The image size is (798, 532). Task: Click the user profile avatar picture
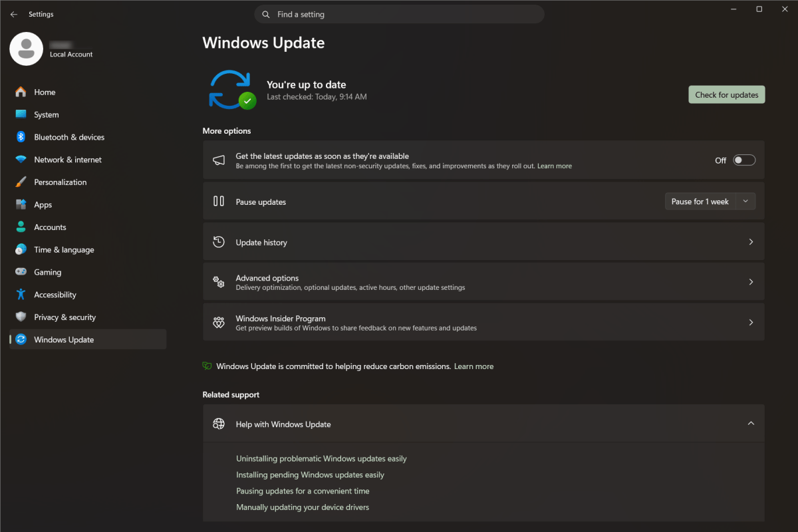[x=27, y=49]
